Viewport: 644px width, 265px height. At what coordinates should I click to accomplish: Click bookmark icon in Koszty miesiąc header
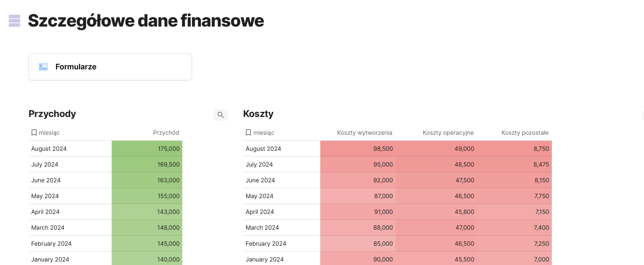click(248, 132)
